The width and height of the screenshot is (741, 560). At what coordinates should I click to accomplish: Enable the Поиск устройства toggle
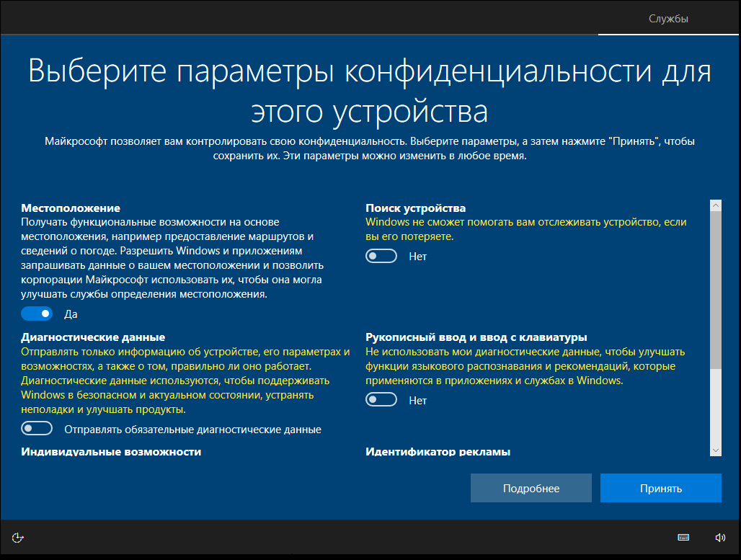click(381, 256)
